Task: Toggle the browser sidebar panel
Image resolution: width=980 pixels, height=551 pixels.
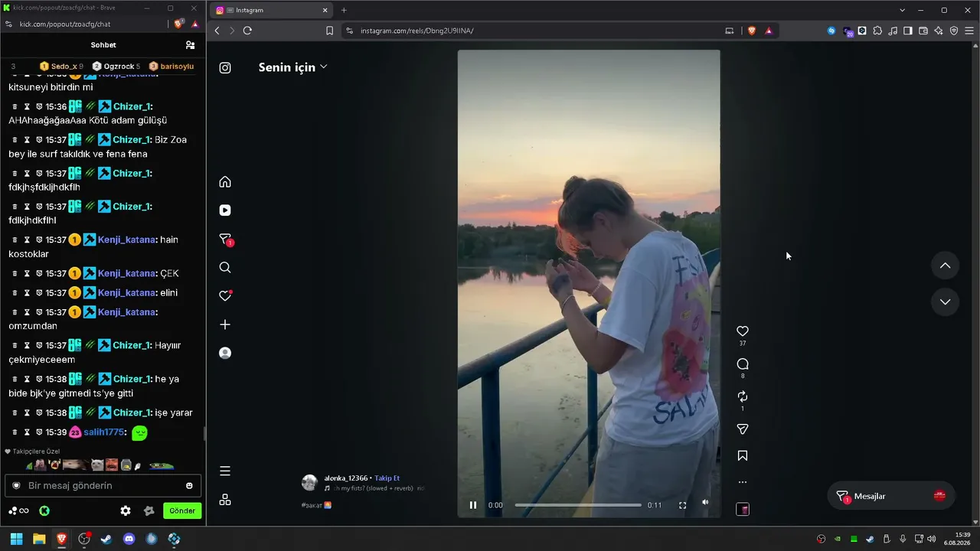Action: (x=908, y=31)
